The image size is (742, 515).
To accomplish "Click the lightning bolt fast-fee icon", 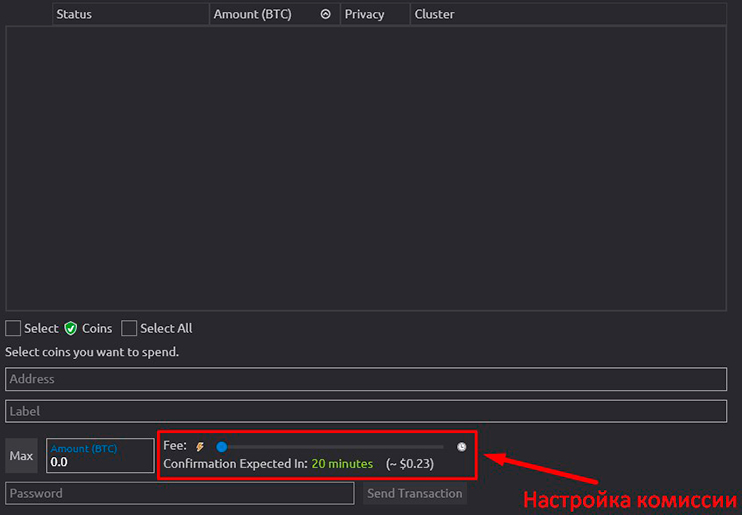I will (199, 447).
